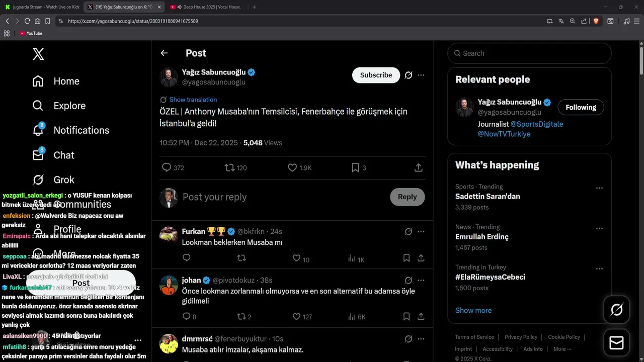Repost the main post with 120 reposts
The image size is (644, 362).
pyautogui.click(x=229, y=168)
